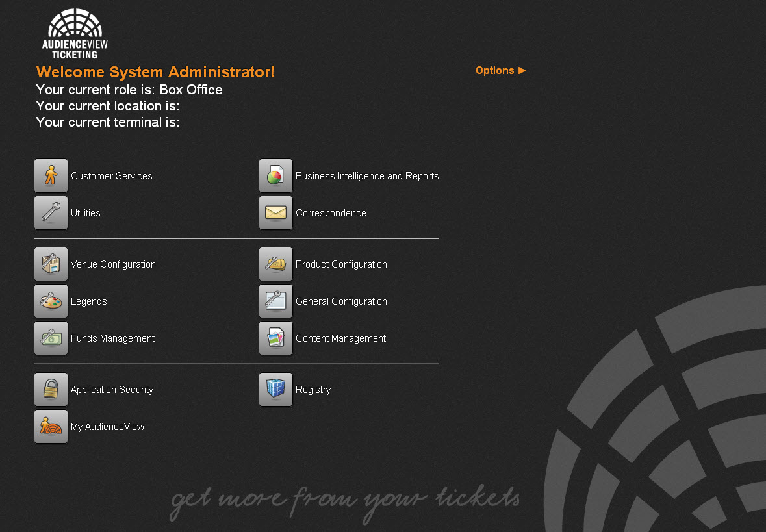Open the Product Configuration ticket icon
Screen dimensions: 766x532
(x=275, y=264)
